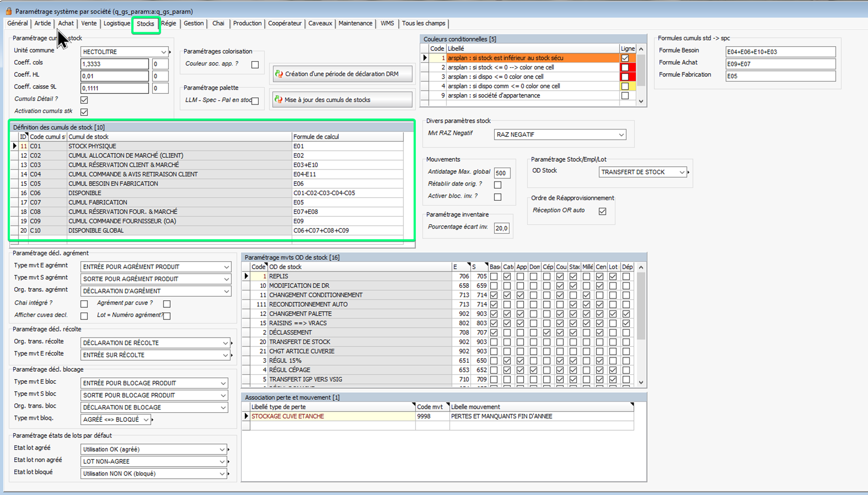868x495 pixels.
Task: Click the Création d'une période de déclaration DRM button
Action: tap(342, 74)
